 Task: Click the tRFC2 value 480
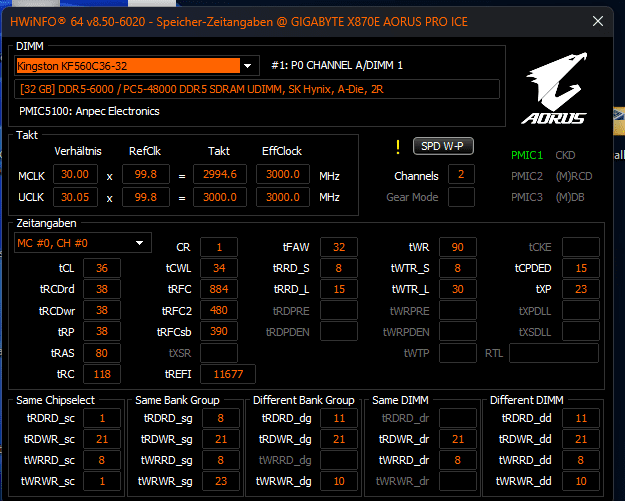coord(219,310)
